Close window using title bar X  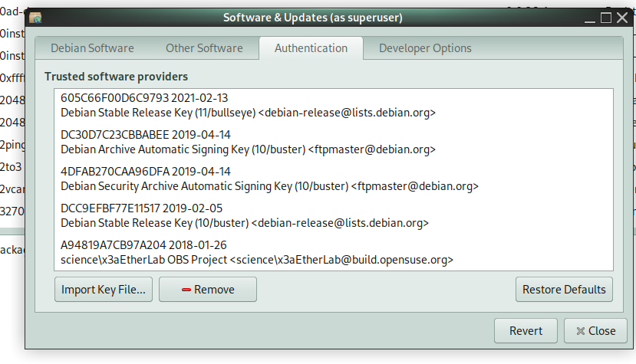click(x=622, y=18)
